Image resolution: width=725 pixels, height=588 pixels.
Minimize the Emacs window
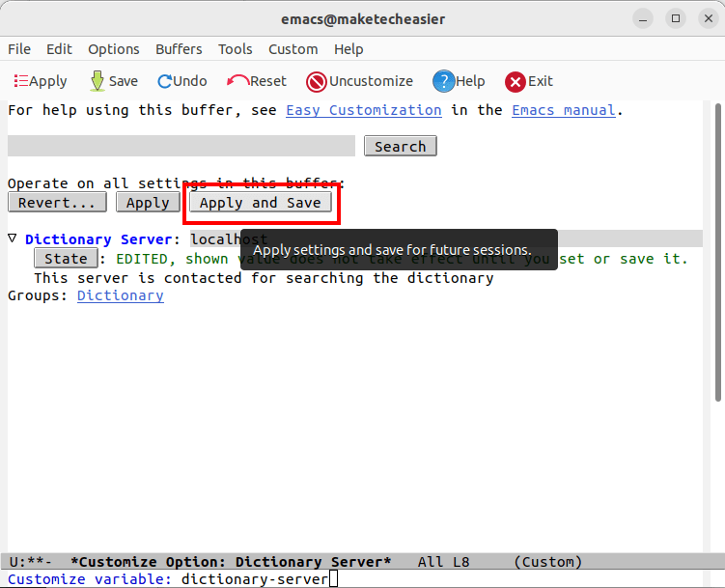[643, 19]
